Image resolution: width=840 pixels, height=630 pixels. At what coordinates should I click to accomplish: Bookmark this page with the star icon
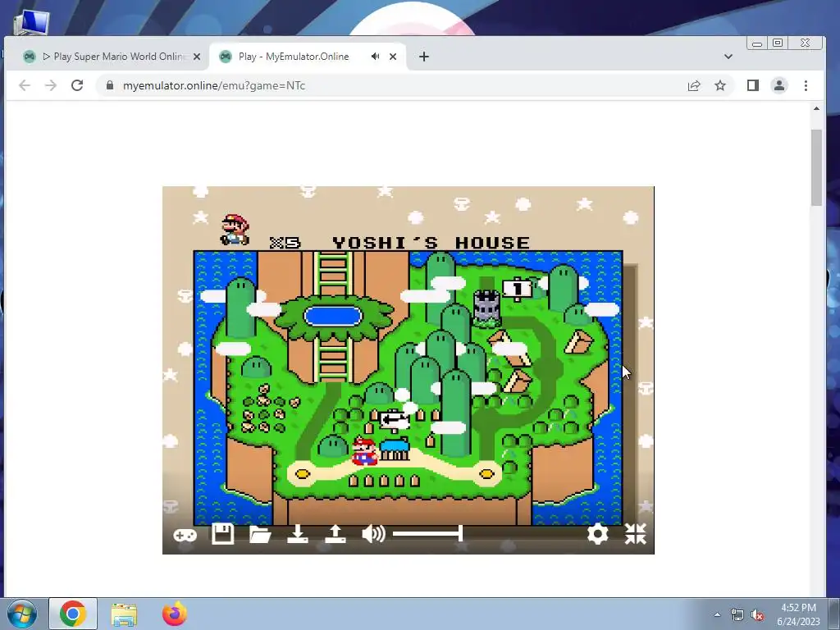pyautogui.click(x=720, y=85)
